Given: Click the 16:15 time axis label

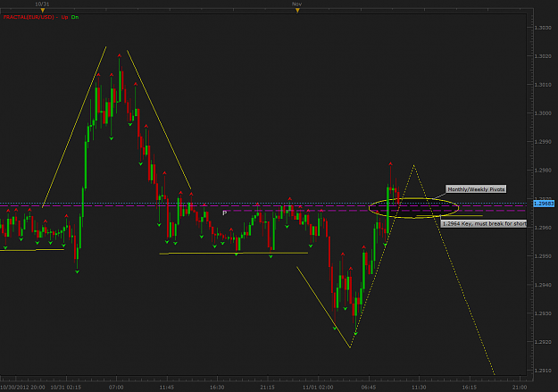Looking at the screenshot, I should coord(470,387).
